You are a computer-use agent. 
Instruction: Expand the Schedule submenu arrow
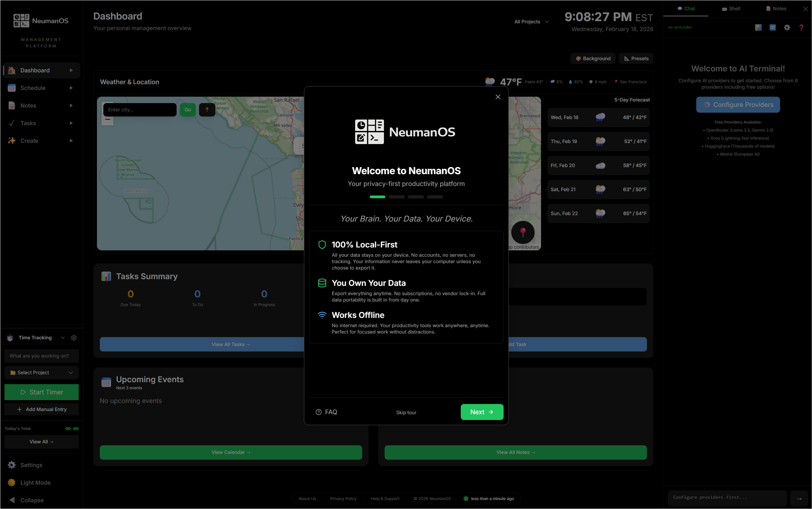pyautogui.click(x=71, y=88)
